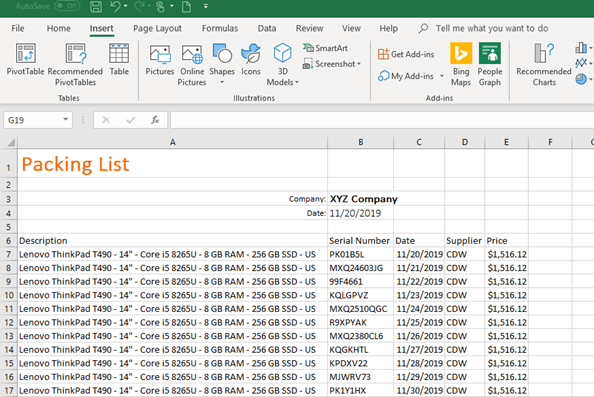594x397 pixels.
Task: Select the Insert ribbon tab
Action: pos(102,28)
